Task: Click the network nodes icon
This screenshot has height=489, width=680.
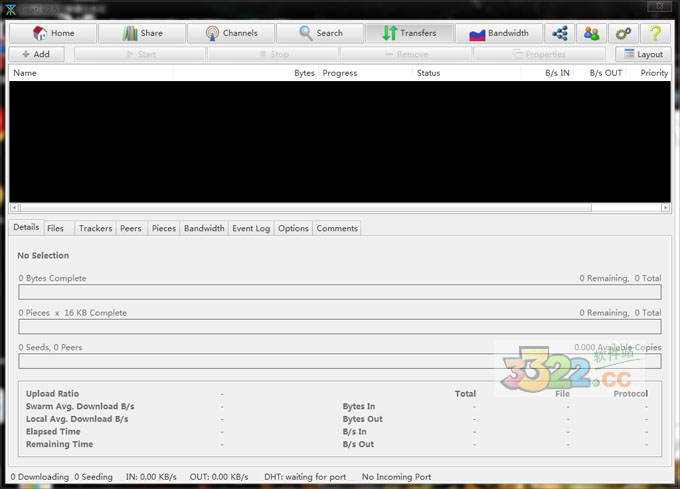Action: pos(560,33)
